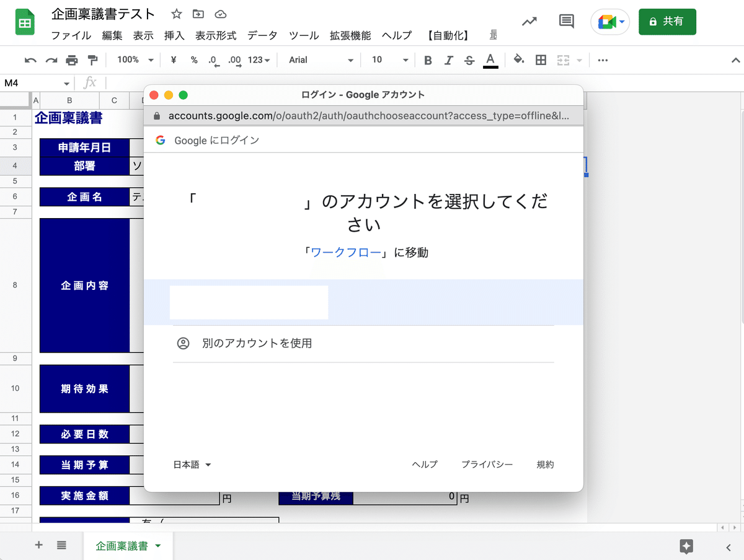Click the green 共有 share button

(x=667, y=22)
